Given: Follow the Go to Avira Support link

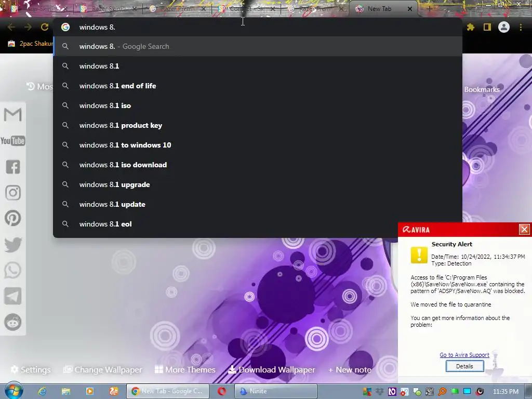Looking at the screenshot, I should pos(464,354).
